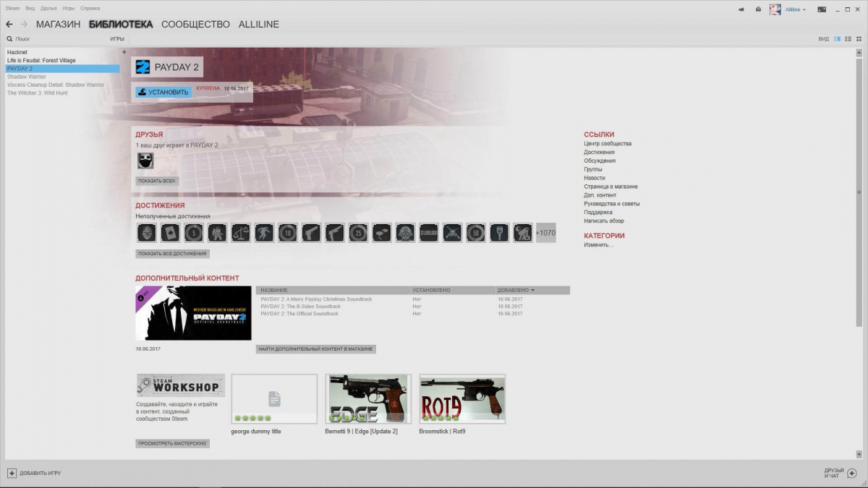Open the МАГАЗИН tab
The width and height of the screenshot is (868, 488).
coord(58,25)
